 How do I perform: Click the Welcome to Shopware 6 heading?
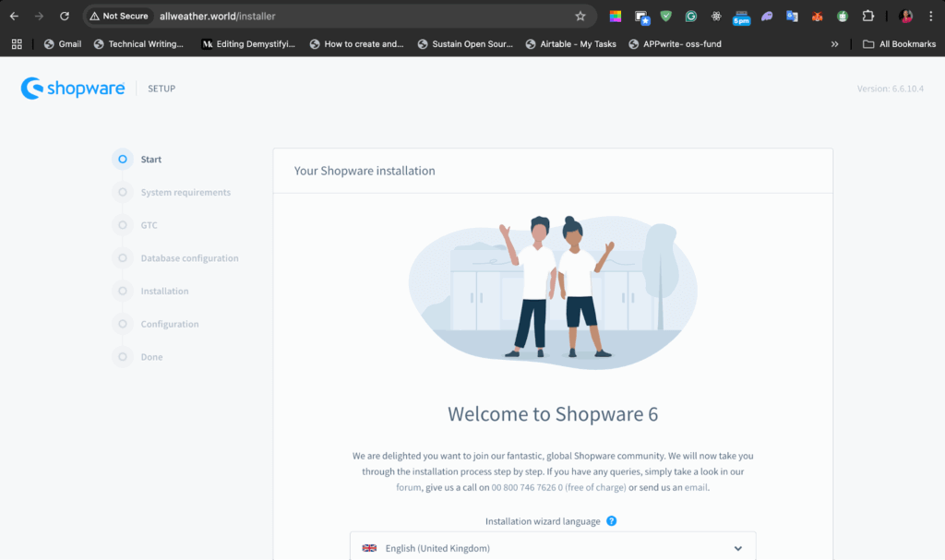click(553, 414)
